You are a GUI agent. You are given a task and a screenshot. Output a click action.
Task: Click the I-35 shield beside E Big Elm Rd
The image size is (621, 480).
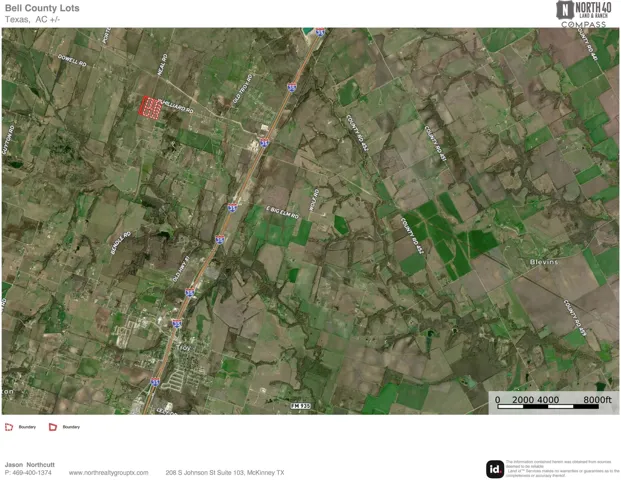[x=232, y=208]
